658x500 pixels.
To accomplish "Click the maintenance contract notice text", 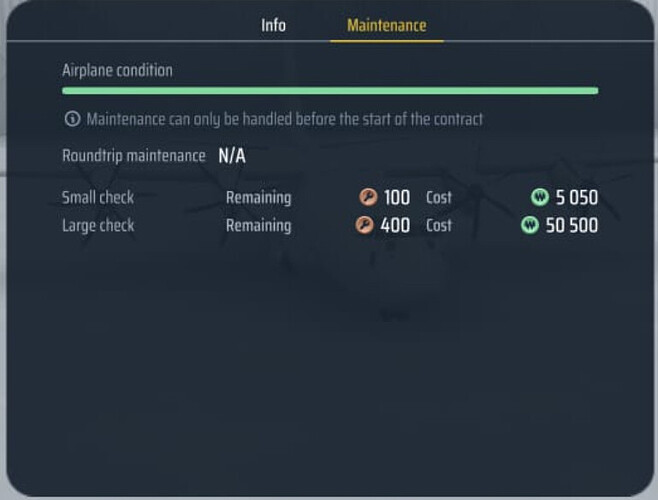I will coord(285,119).
